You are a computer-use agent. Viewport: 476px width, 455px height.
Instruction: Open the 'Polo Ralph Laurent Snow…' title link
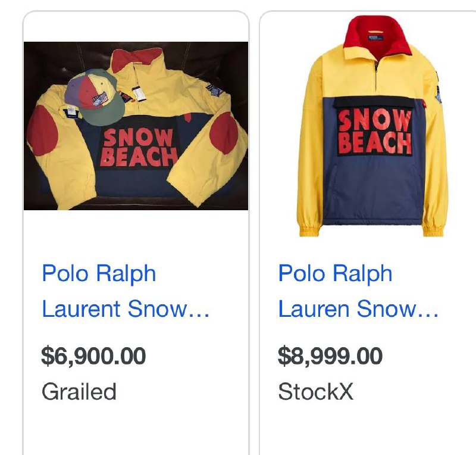126,291
